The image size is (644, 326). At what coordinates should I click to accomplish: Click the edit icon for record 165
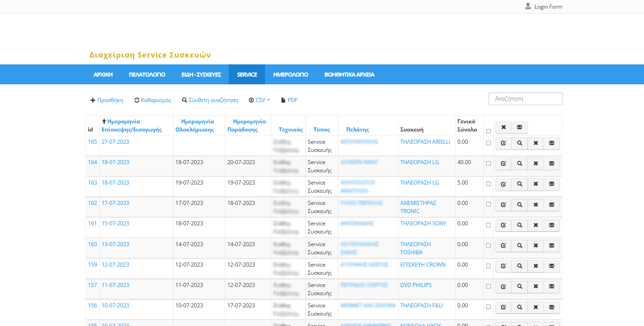tap(503, 143)
